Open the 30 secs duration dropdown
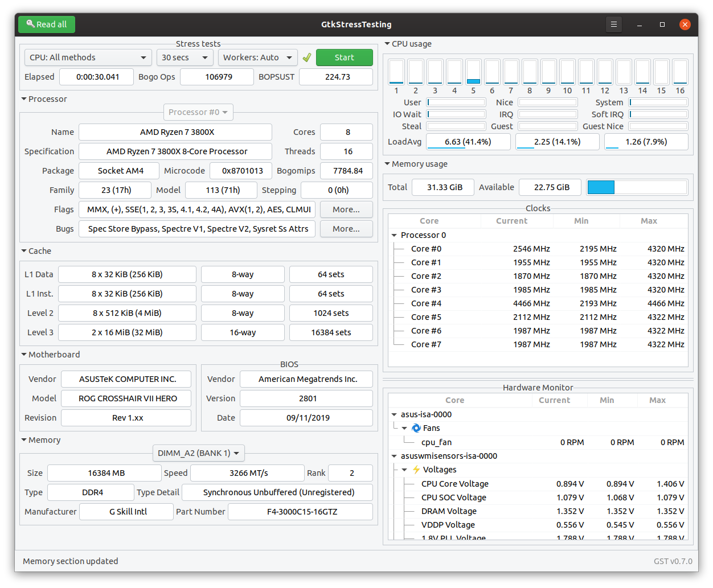The image size is (713, 588). 185,57
